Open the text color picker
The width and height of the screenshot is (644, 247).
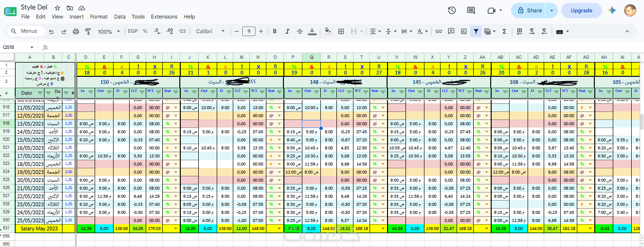[x=312, y=31]
